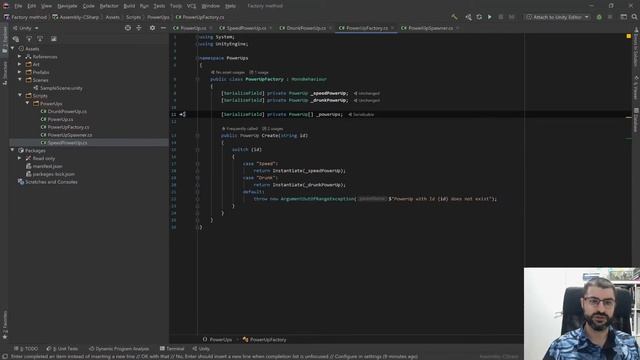Expand the Read only node
The width and height of the screenshot is (640, 360).
point(20,158)
